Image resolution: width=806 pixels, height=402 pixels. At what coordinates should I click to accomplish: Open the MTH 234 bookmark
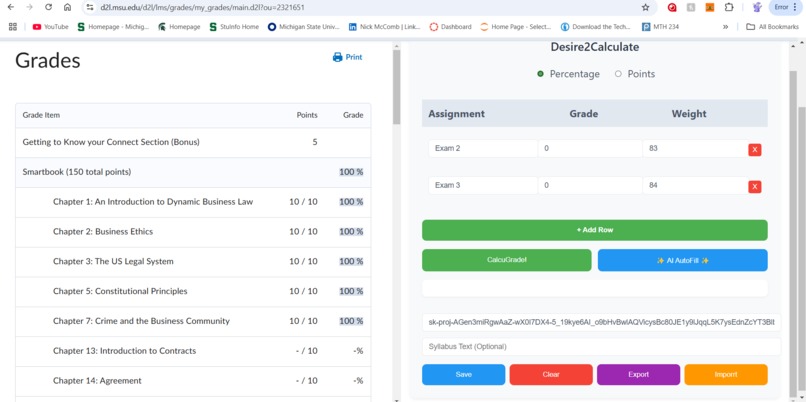click(661, 27)
